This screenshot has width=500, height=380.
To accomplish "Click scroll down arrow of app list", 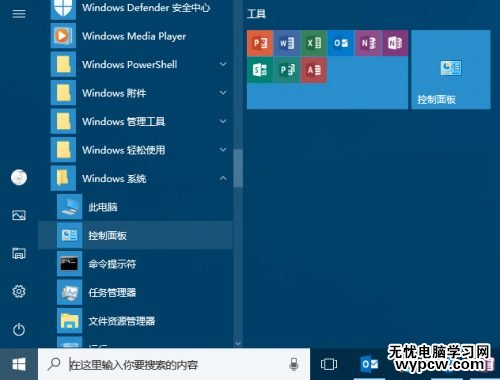I will coord(238,343).
